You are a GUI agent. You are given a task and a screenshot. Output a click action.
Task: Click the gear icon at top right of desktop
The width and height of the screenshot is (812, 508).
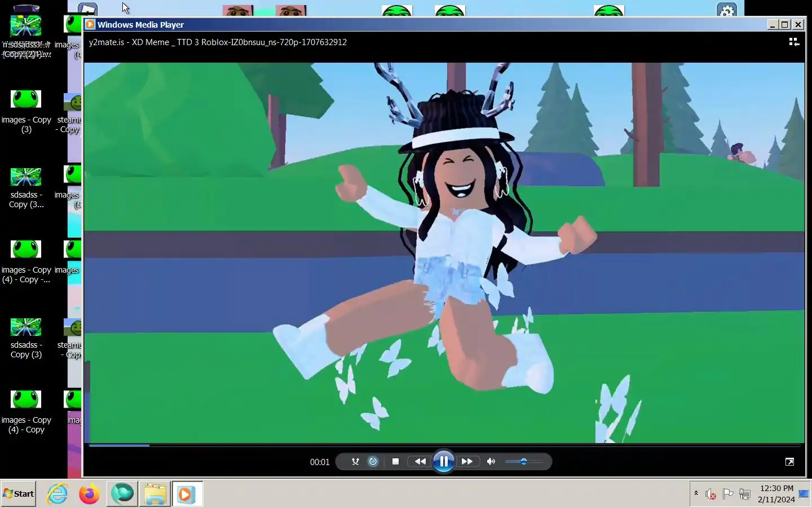tap(727, 10)
